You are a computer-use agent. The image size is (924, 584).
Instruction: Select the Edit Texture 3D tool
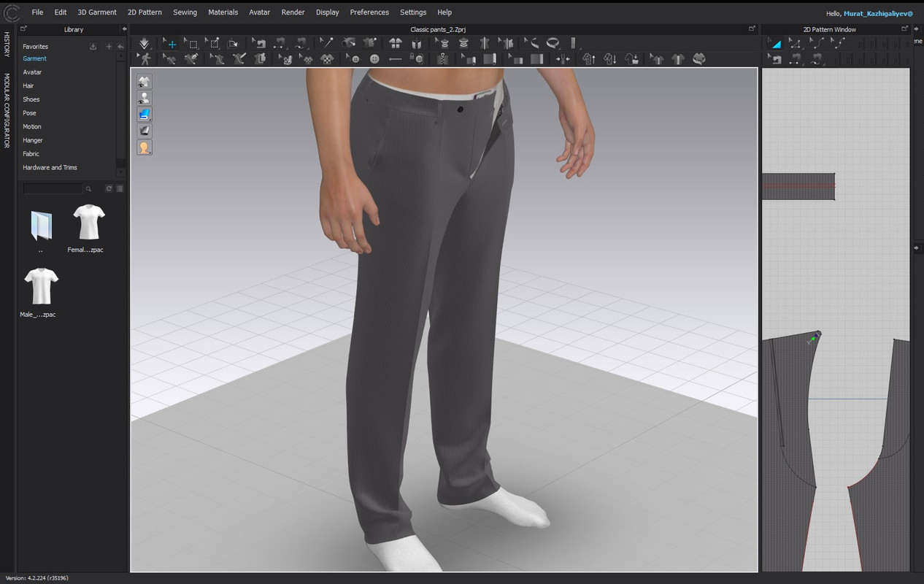coord(285,58)
